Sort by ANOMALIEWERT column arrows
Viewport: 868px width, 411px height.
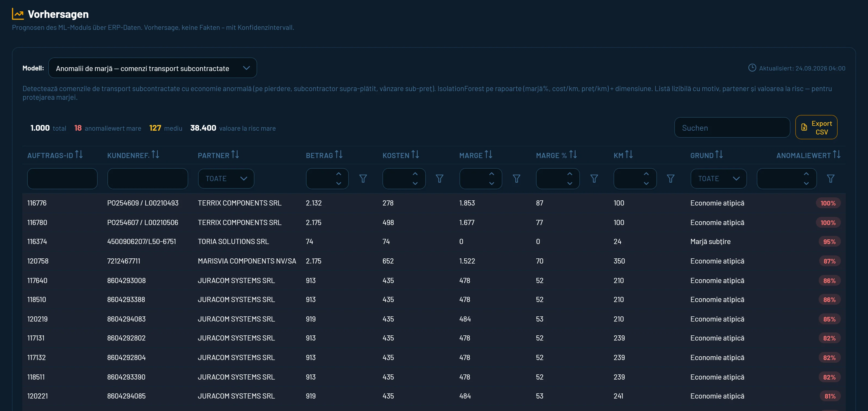[837, 155]
